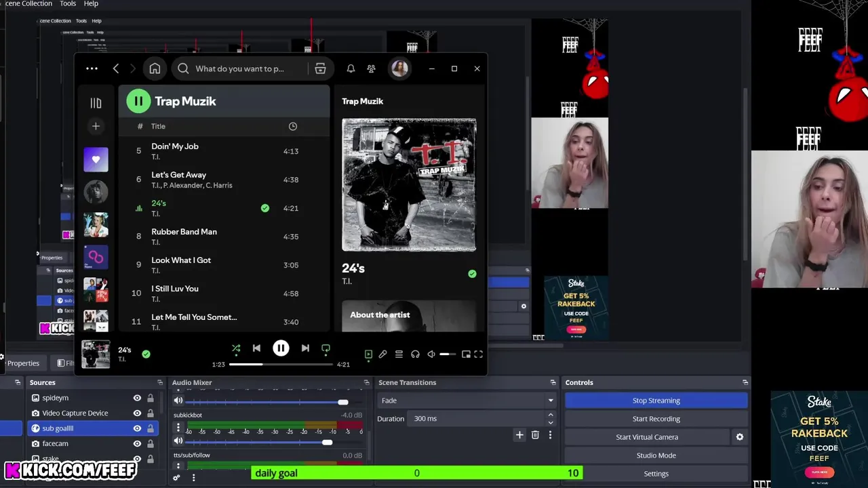Click Start Virtual Camera button

pos(647,437)
